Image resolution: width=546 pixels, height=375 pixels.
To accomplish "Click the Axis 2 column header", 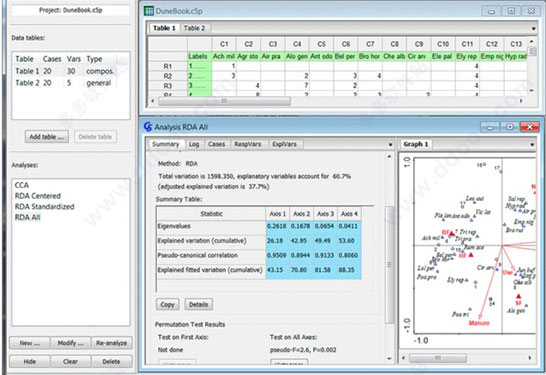I will 302,214.
